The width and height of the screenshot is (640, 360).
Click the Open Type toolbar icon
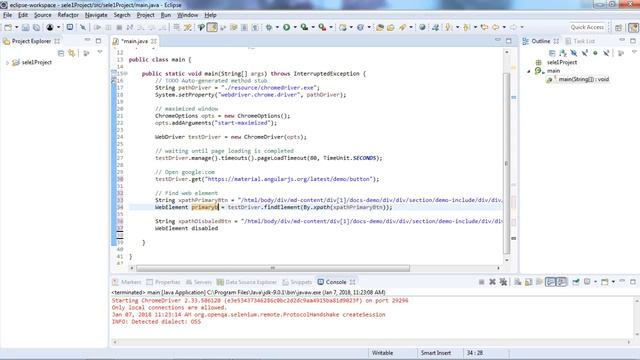coord(380,27)
